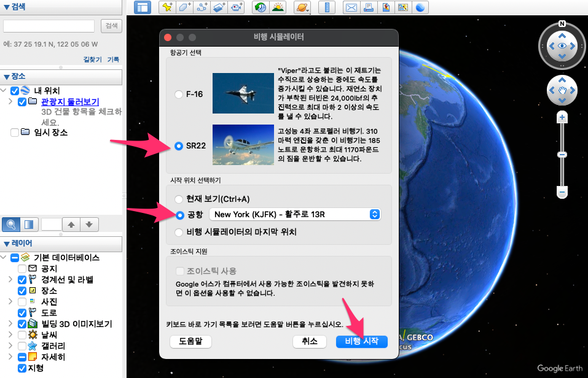Toggle the 관광지 둘러보기 checkbox
This screenshot has height=378, width=588.
click(22, 101)
